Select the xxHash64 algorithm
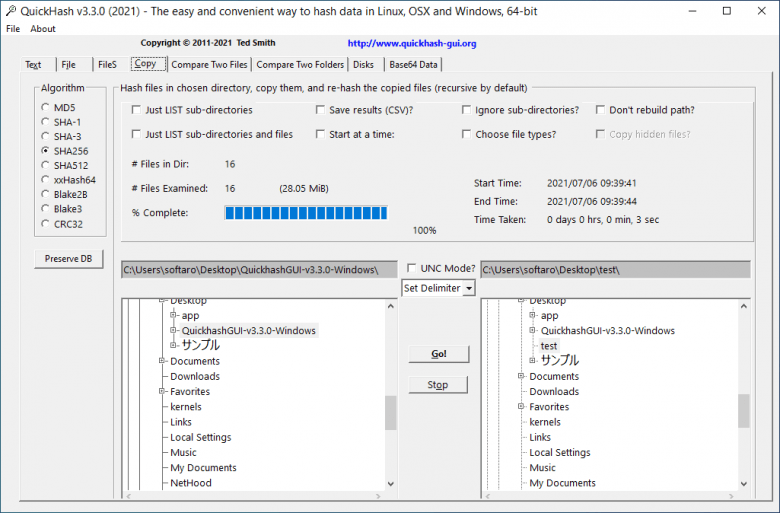 [x=45, y=180]
